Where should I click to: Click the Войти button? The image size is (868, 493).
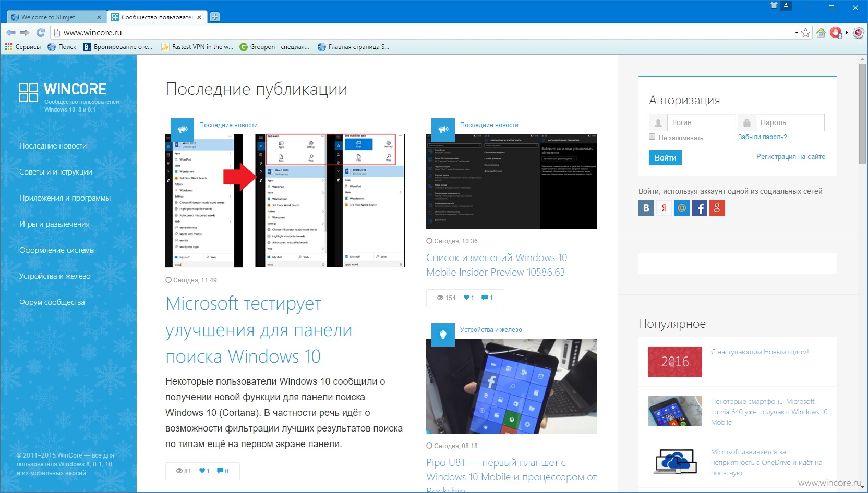[x=665, y=158]
